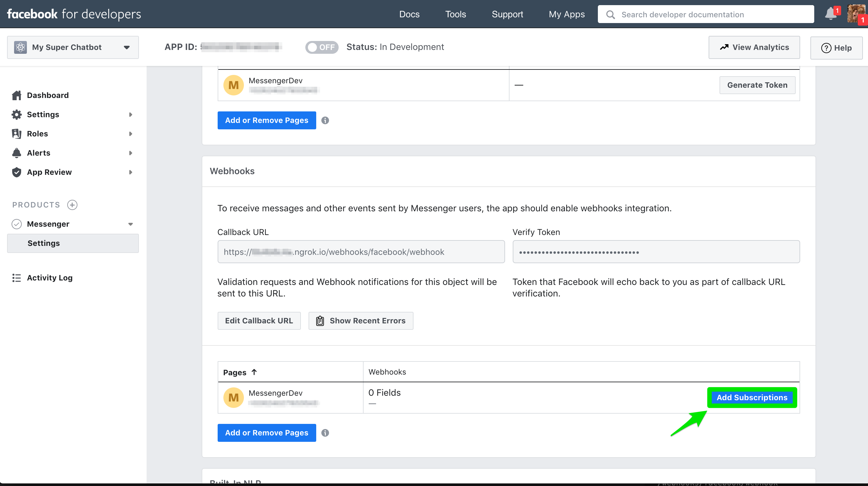Click MessengerDev name in webhooks table
868x486 pixels.
[275, 393]
